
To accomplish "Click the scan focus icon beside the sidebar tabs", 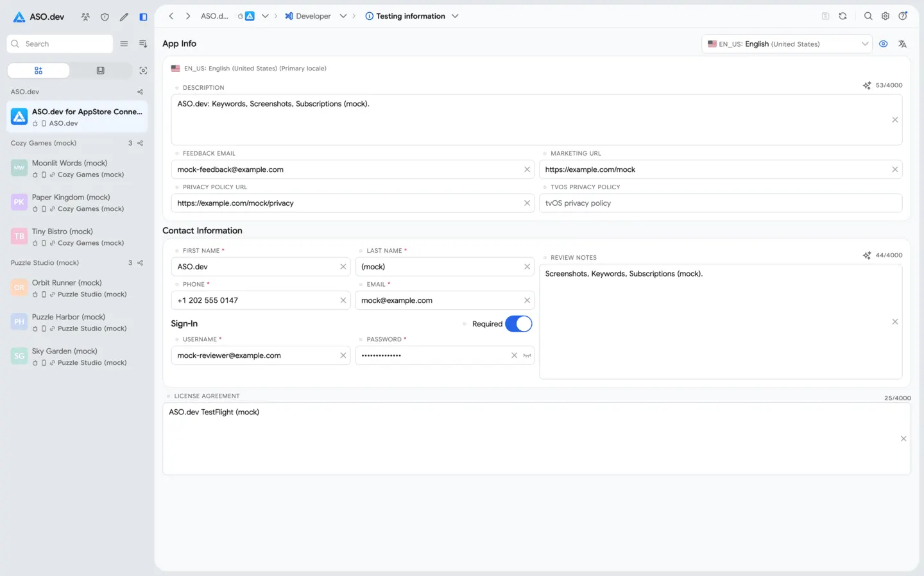I will [143, 71].
